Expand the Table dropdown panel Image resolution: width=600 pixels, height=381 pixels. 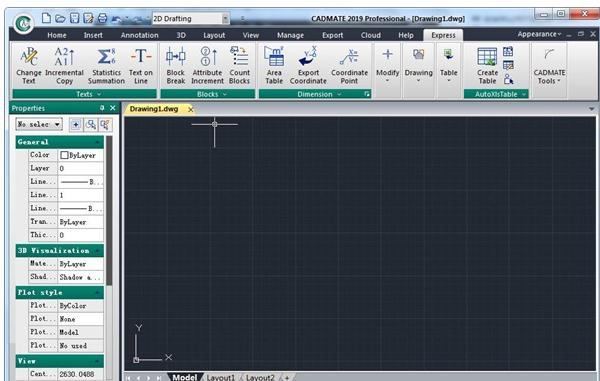coord(448,66)
